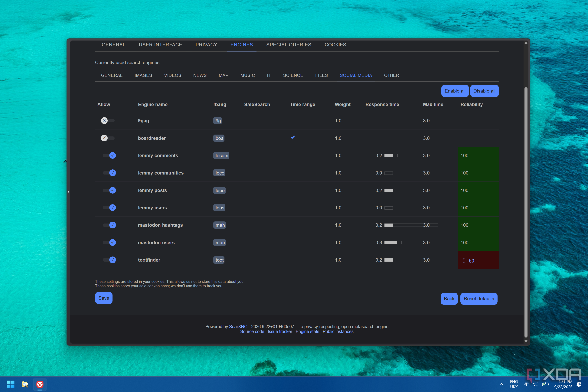Viewport: 588px width, 392px height.
Task: Save the engine preferences
Action: click(x=104, y=298)
